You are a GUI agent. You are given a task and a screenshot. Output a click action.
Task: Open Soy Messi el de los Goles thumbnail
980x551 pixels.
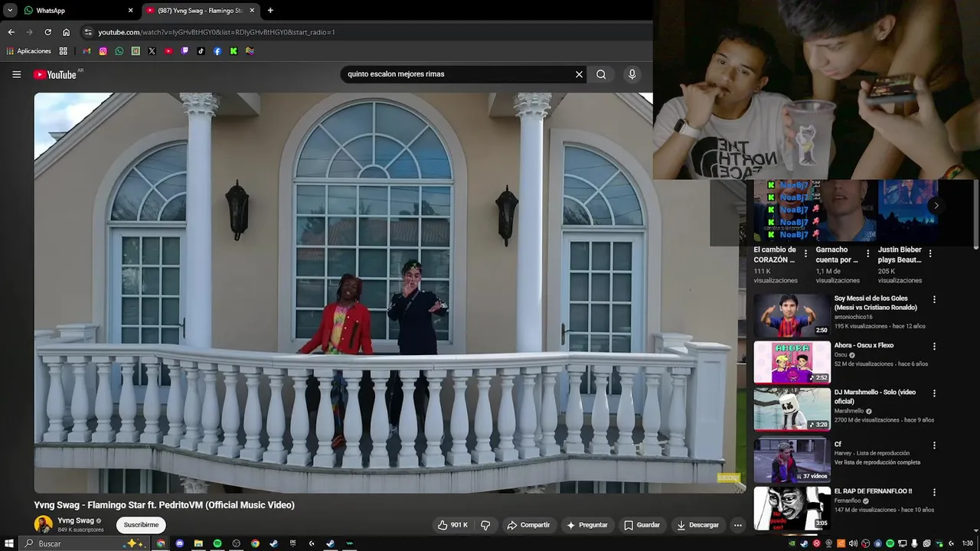792,315
